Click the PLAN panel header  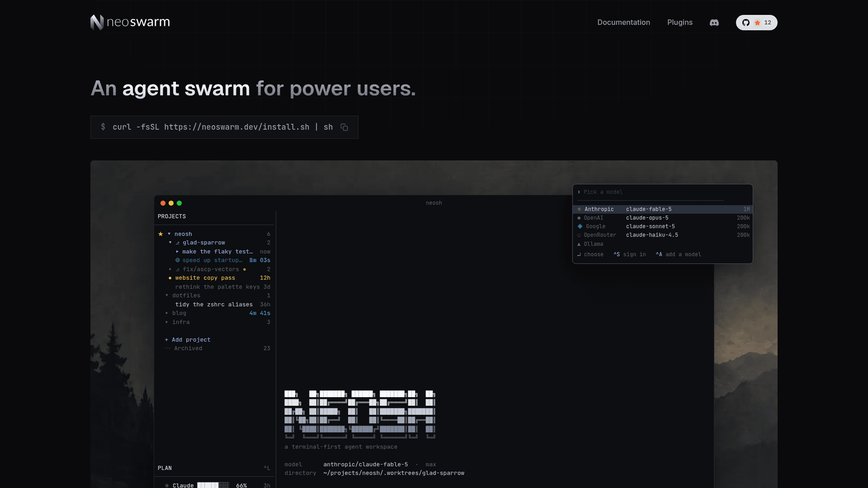coord(165,468)
